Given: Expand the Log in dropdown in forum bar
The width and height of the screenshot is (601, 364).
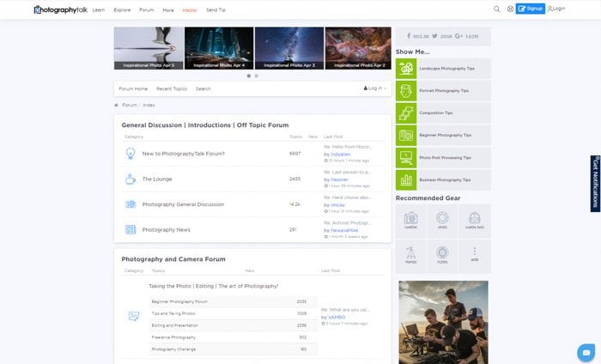Looking at the screenshot, I should (x=375, y=88).
